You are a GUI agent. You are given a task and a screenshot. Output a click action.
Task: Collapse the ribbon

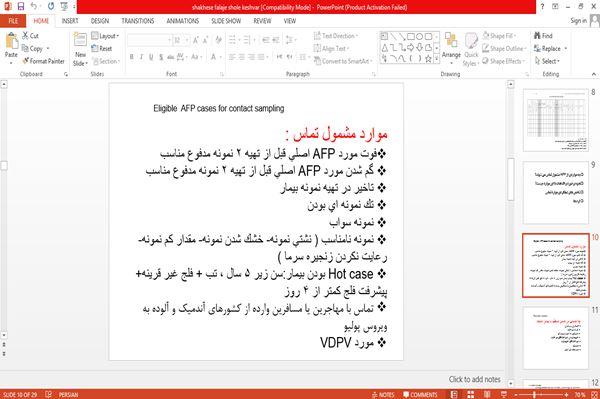(x=594, y=74)
